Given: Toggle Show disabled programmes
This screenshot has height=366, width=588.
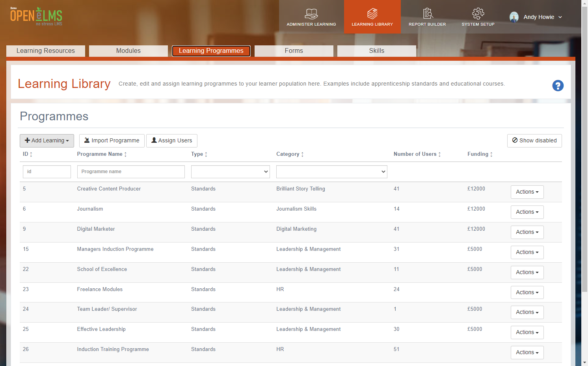Looking at the screenshot, I should (534, 141).
